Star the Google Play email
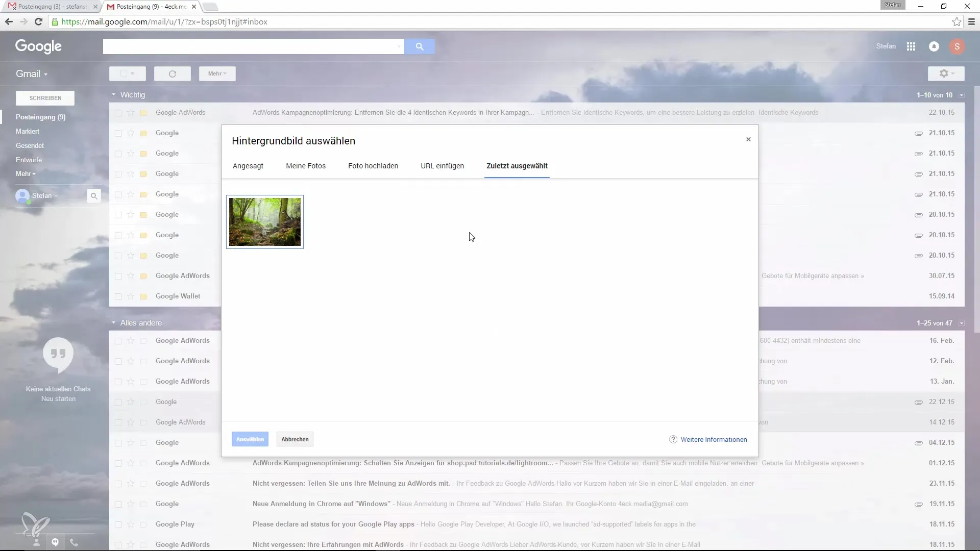 pos(131,524)
